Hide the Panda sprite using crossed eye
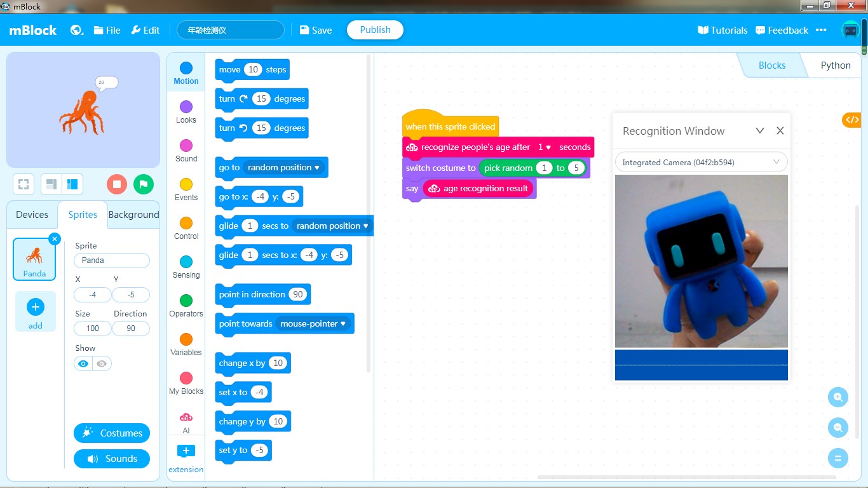Screen dimensions: 868x488 point(101,363)
